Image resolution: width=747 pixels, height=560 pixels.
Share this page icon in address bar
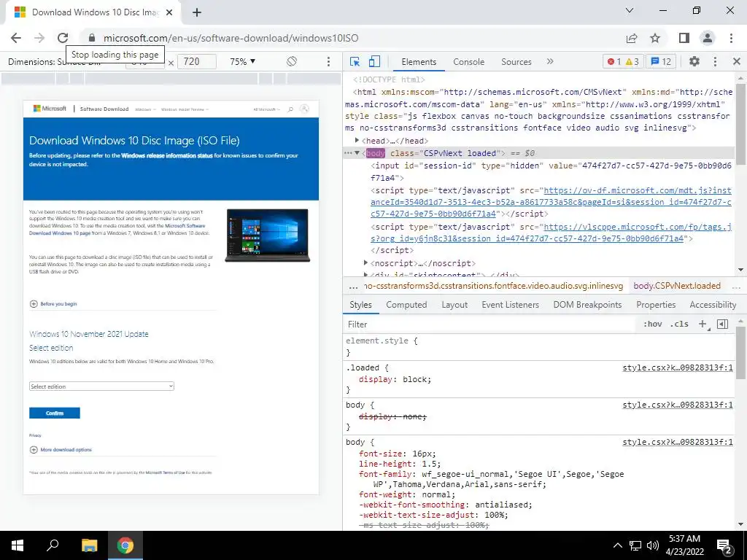(x=632, y=38)
